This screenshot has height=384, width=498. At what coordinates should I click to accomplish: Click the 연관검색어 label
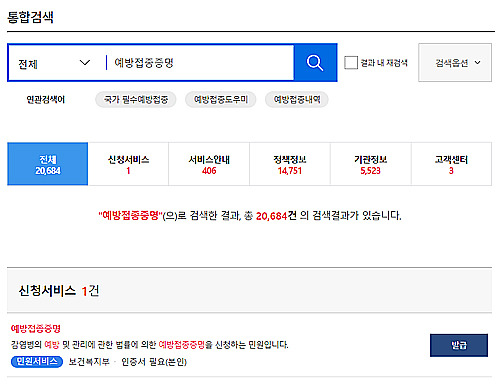pos(46,100)
